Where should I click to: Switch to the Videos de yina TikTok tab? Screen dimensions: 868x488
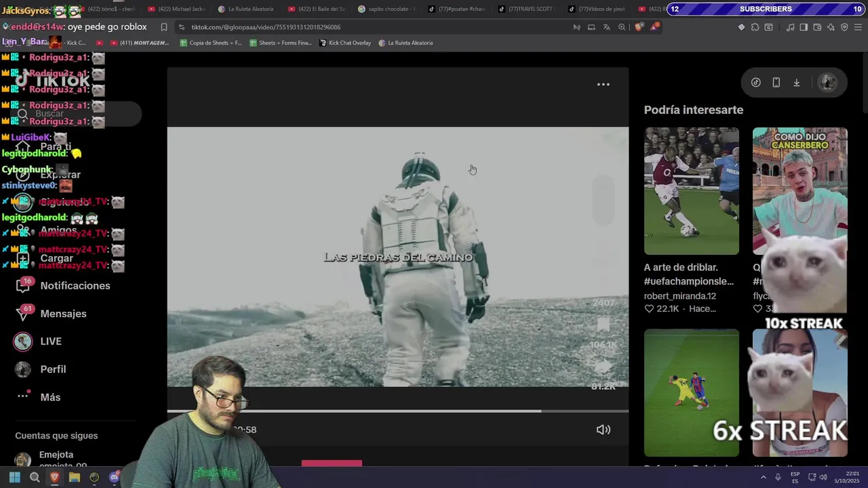(597, 9)
